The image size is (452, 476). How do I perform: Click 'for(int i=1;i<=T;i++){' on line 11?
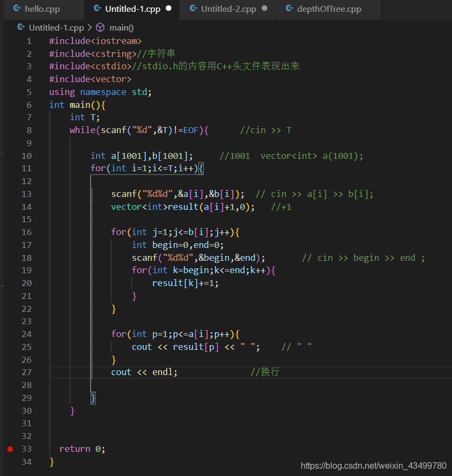tap(147, 168)
